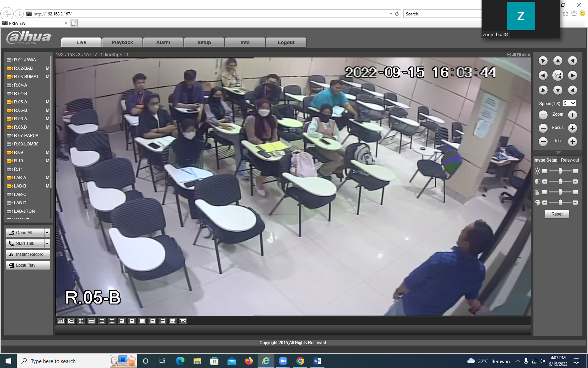Switch stream to HD image quality
This screenshot has width=588, height=368.
(x=61, y=321)
